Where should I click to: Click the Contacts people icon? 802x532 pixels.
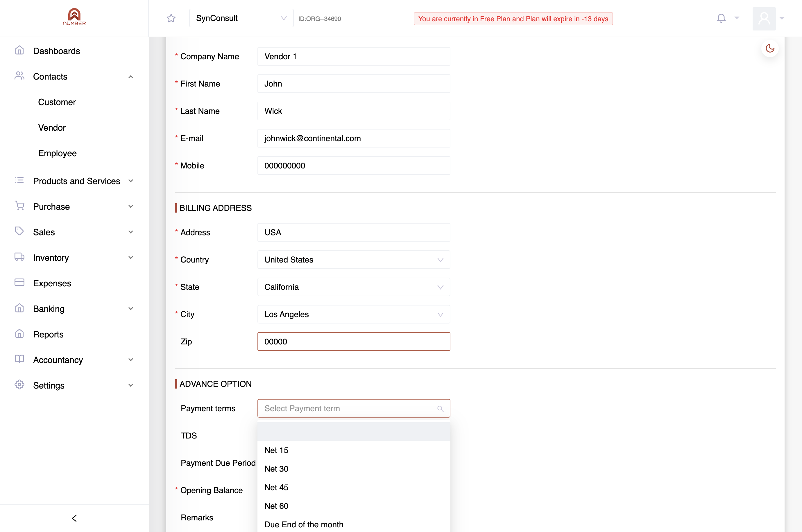coord(19,76)
